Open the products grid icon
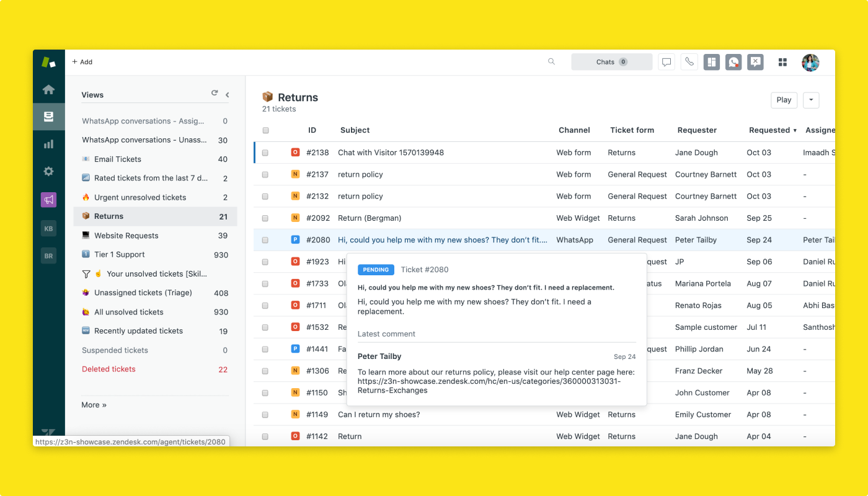The height and width of the screenshot is (496, 868). click(782, 62)
